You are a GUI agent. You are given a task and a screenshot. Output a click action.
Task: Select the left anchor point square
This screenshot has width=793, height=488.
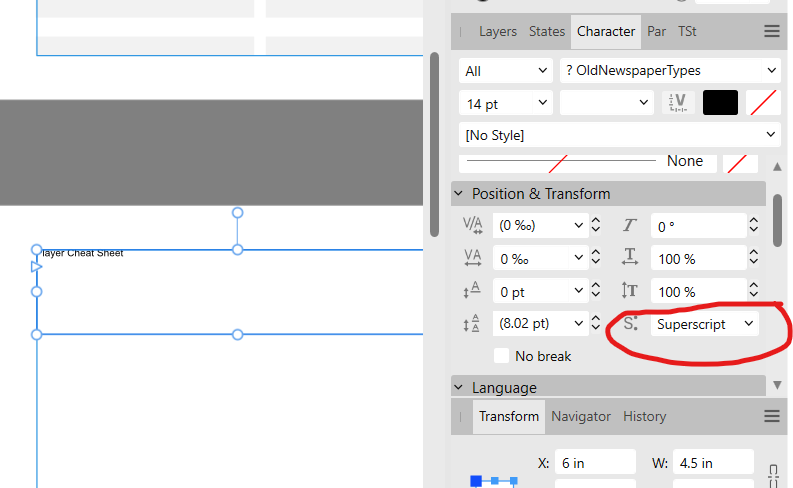476,481
